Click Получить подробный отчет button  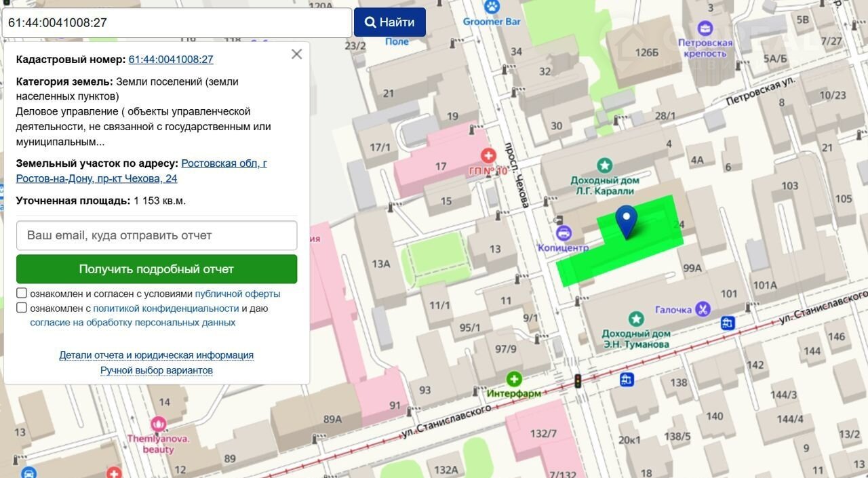[157, 269]
